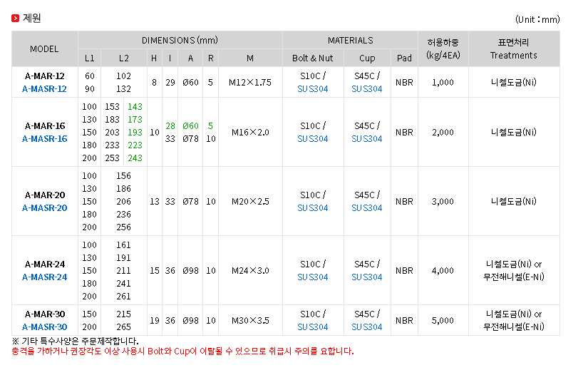Screen dimensions: 588x370
Task: Click thread size M20×2.5
Action: tap(250, 202)
